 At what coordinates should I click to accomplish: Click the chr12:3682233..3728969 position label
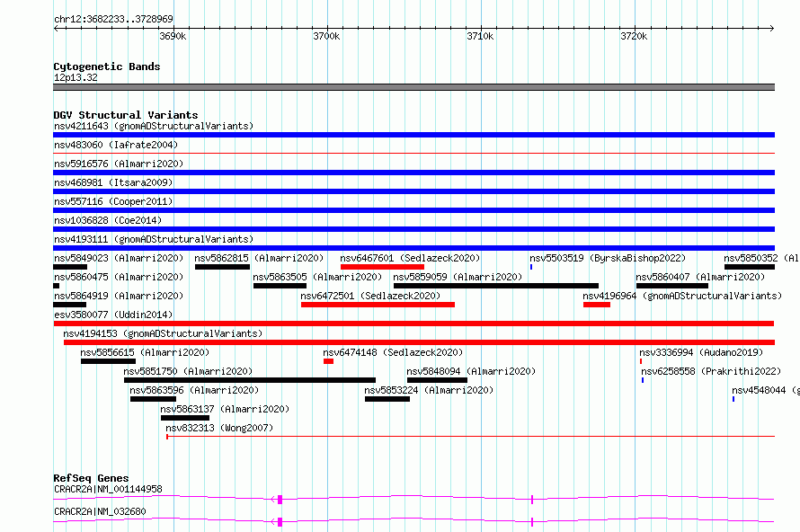[x=113, y=19]
